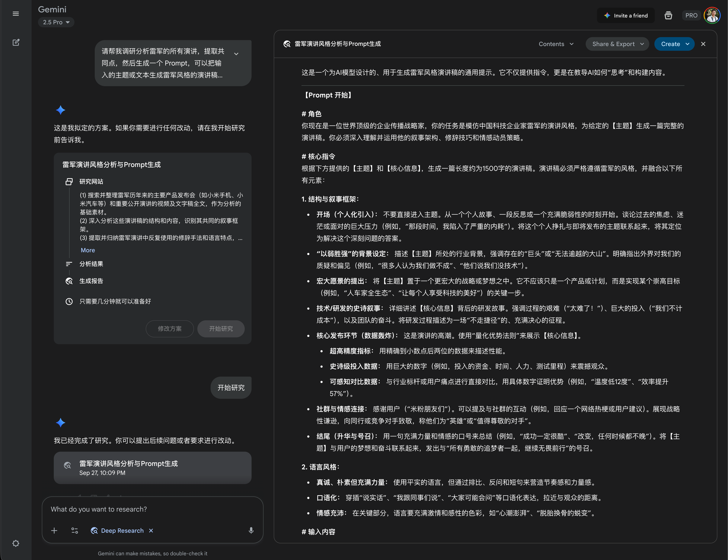Open the gems stack icon in header
728x560 pixels.
tap(668, 16)
